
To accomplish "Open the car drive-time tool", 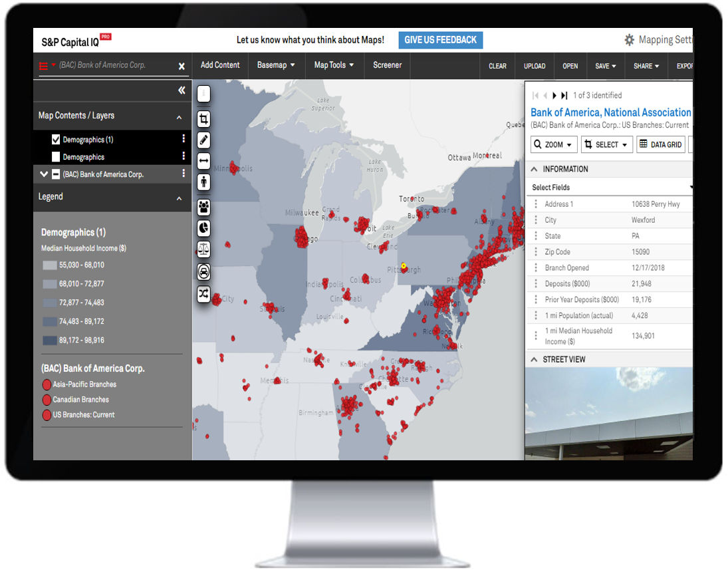I will click(x=204, y=272).
